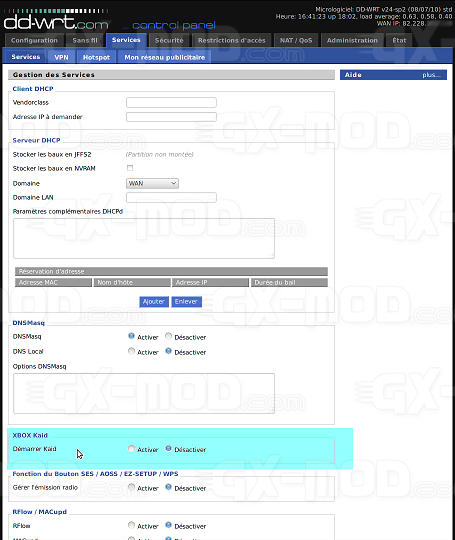The image size is (455, 540).
Task: Select Désactiver for RFlow
Action: point(168,525)
